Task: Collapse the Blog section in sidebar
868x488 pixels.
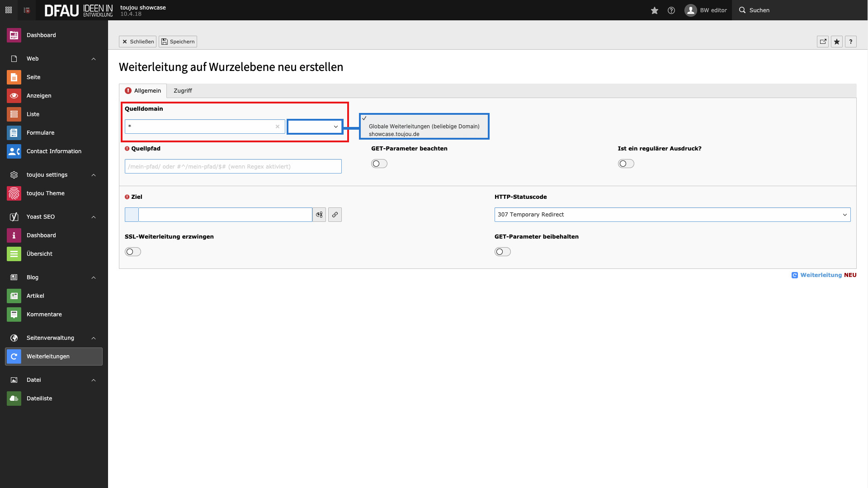Action: [94, 277]
